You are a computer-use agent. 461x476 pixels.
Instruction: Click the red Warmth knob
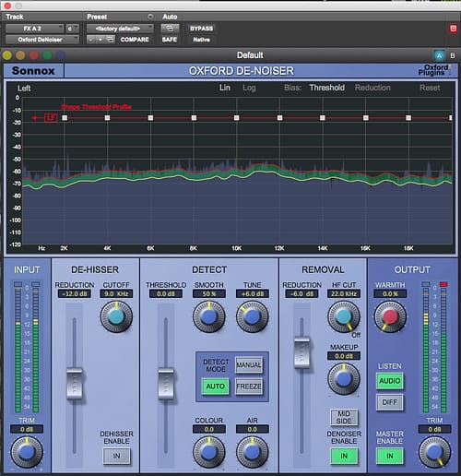click(390, 316)
